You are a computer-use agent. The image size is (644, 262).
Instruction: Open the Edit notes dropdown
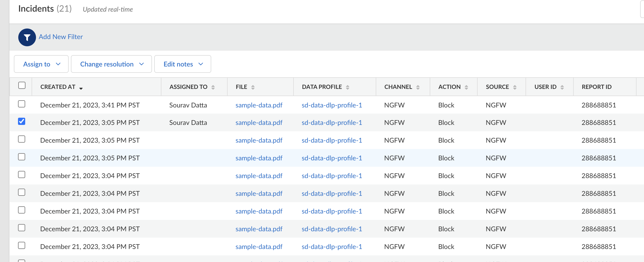(183, 64)
